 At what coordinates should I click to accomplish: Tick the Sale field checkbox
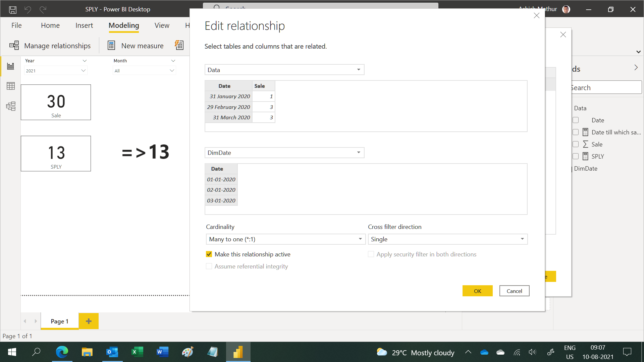576,144
